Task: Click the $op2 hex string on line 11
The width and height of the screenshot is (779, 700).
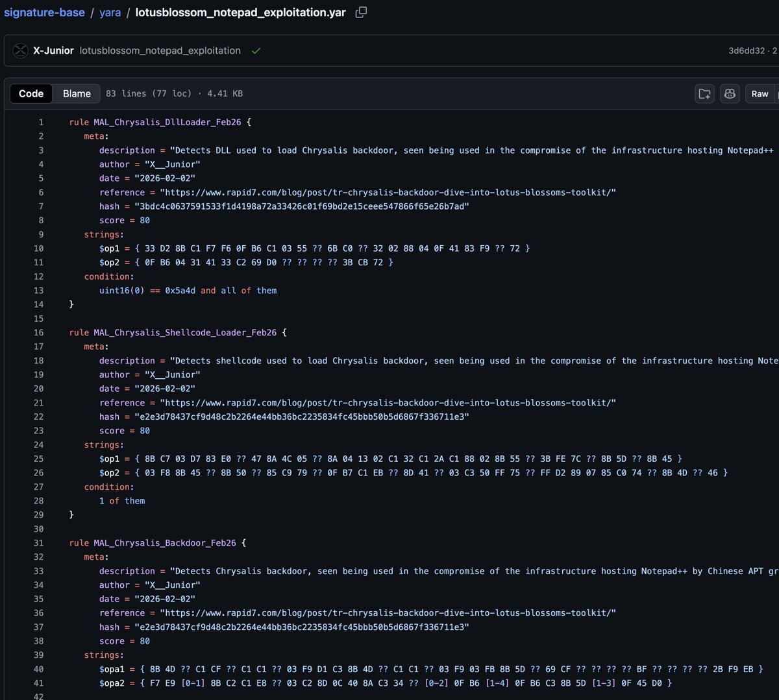Action: tap(264, 262)
